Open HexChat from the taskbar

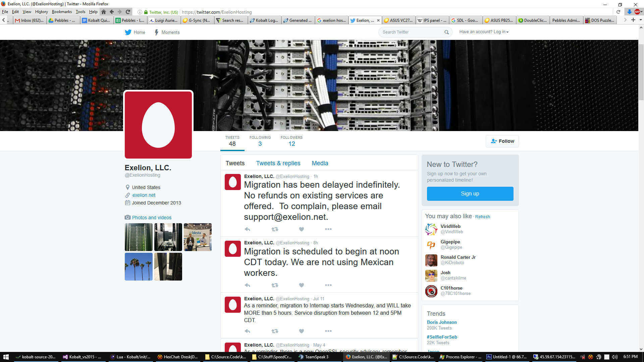(178, 357)
